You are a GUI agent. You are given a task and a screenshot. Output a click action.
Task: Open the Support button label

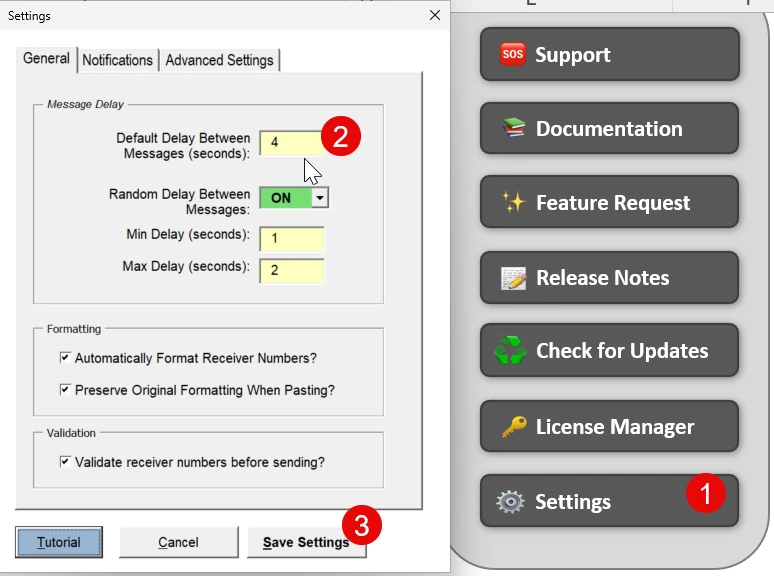(573, 54)
